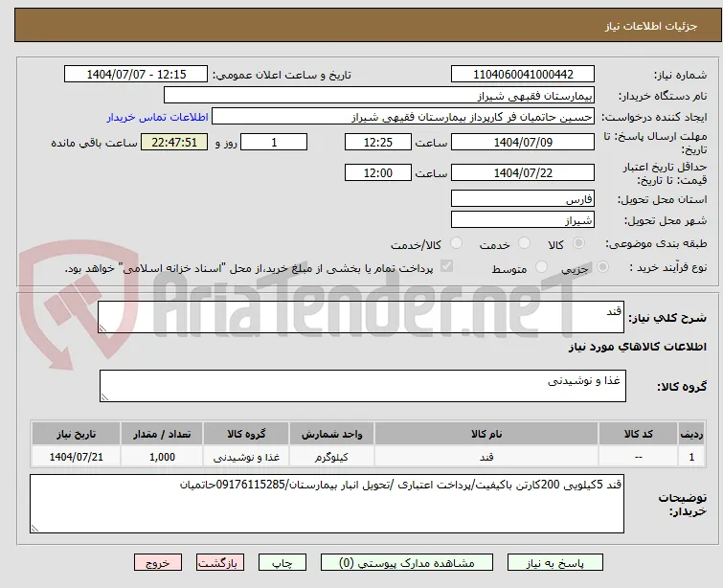This screenshot has height=588, width=723.
Task: Click the city field شیراز
Action: pos(523,220)
